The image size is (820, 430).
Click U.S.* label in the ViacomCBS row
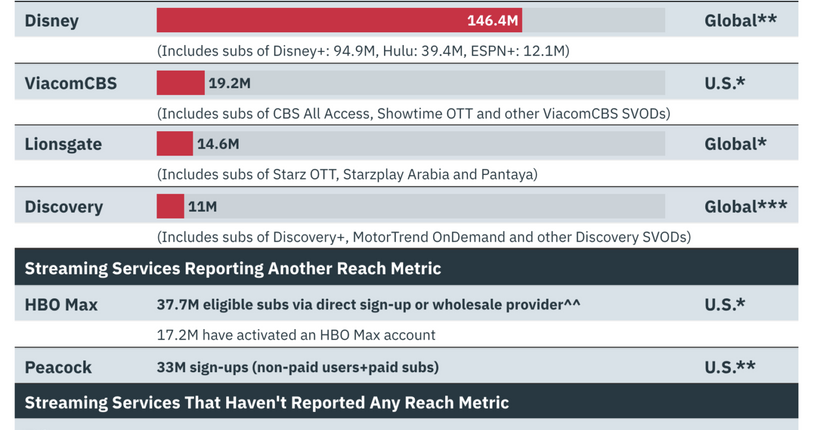(x=724, y=83)
